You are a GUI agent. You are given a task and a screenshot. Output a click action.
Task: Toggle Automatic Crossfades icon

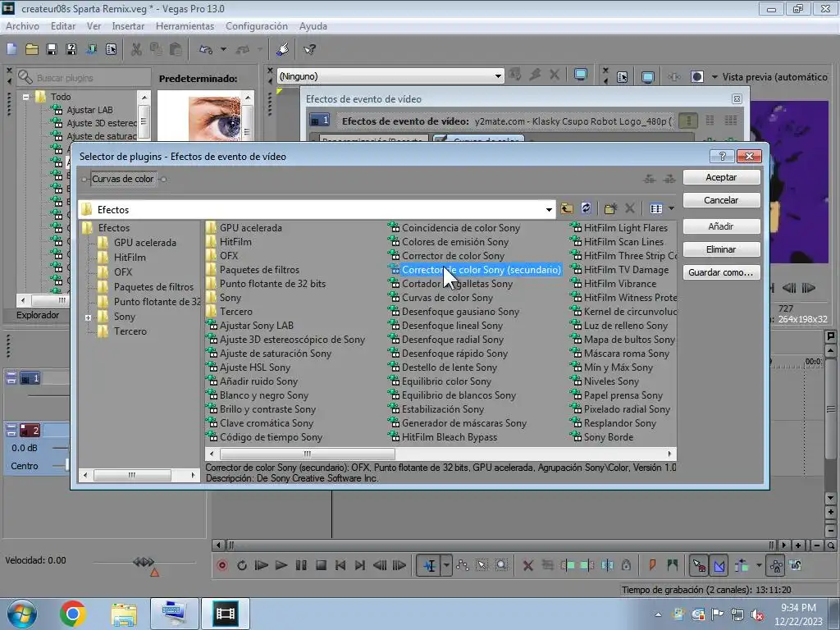click(x=719, y=565)
